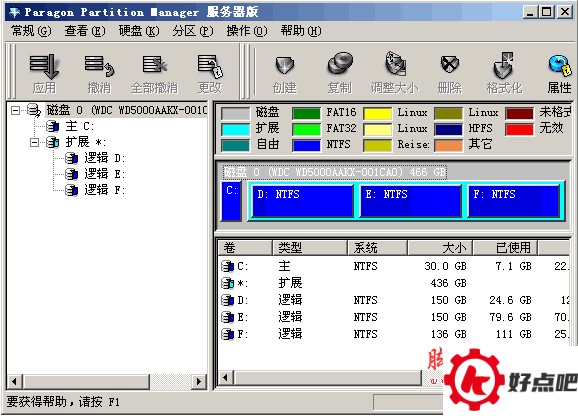Click the FAT32 green legend swatch

click(306, 129)
